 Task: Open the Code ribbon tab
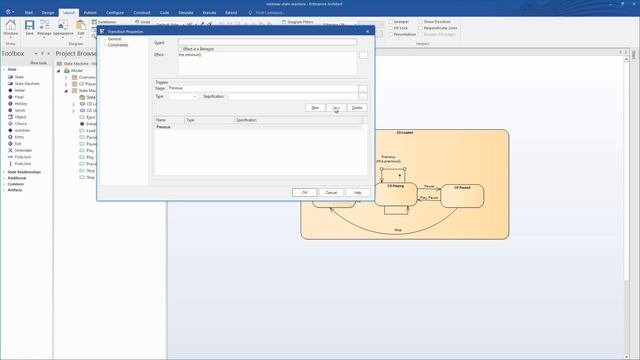click(164, 13)
